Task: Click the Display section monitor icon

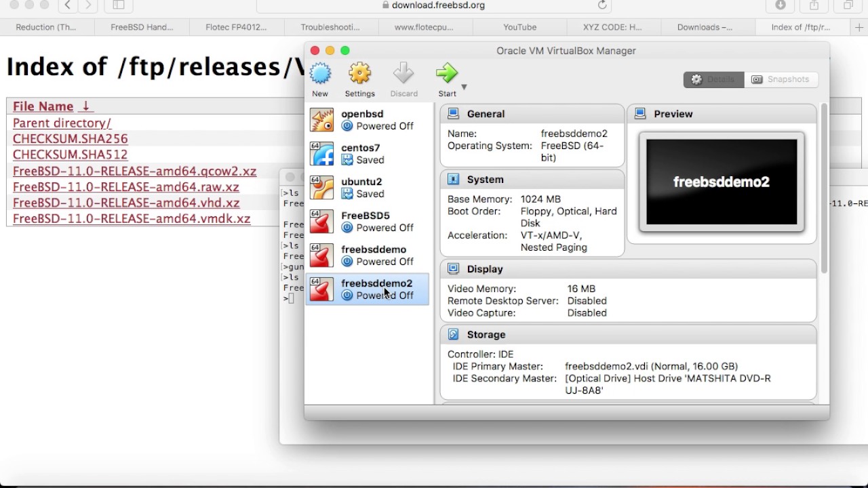Action: 453,269
